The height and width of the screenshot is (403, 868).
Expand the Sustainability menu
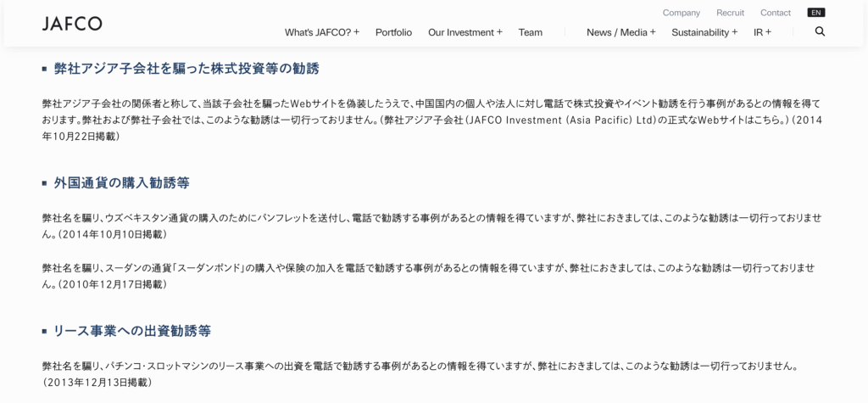[704, 32]
